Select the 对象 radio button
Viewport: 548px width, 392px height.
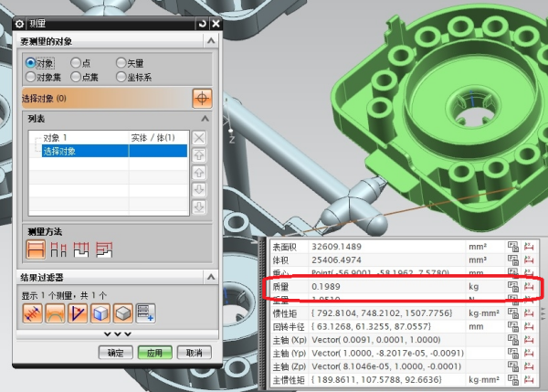(x=31, y=62)
